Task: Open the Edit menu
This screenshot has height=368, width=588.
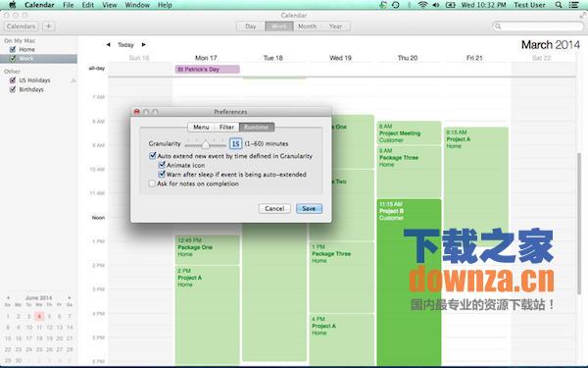Action: point(88,5)
